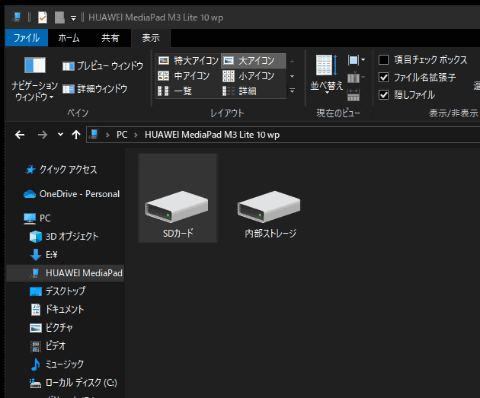The height and width of the screenshot is (398, 480).
Task: Open クイック アクセス in navigation pane
Action: (x=61, y=170)
